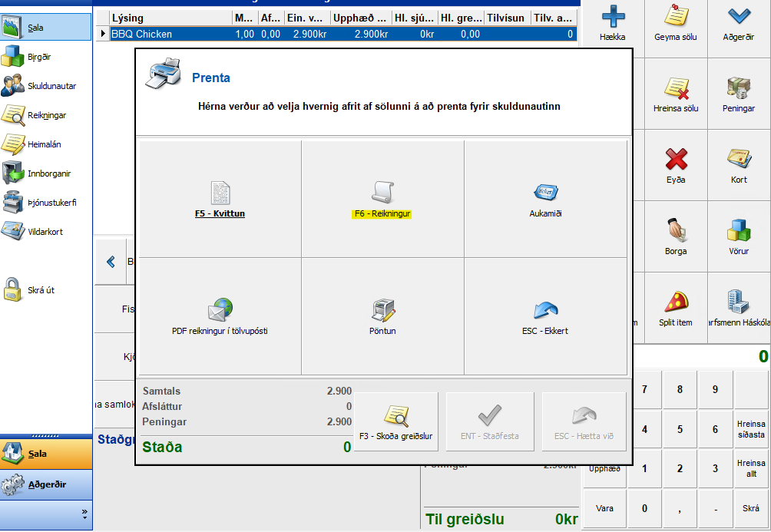Select F5 - Kvittun receipt printing option
The height and width of the screenshot is (532, 771).
click(219, 199)
